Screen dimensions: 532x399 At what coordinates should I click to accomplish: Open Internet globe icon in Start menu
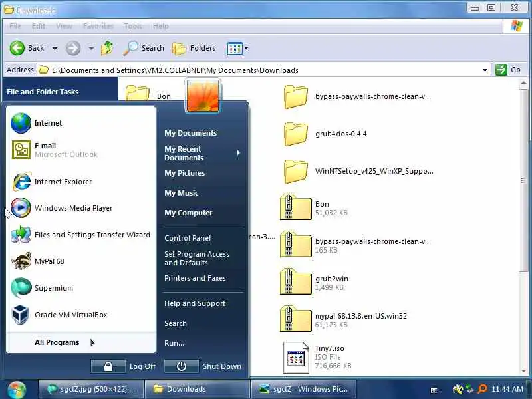click(x=21, y=123)
